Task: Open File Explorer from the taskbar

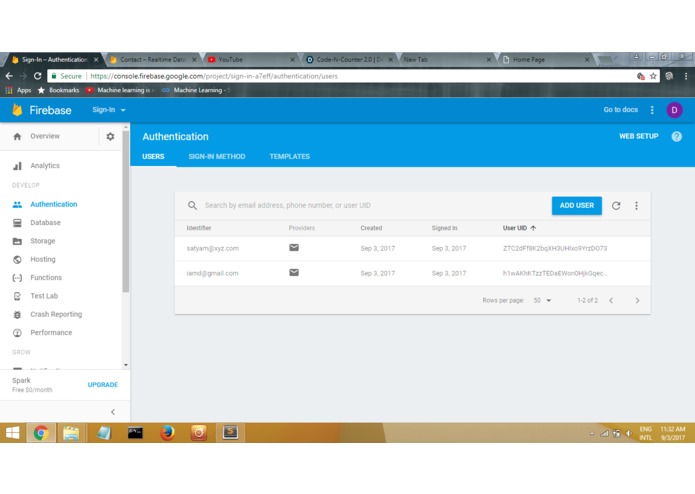Action: 71,433
